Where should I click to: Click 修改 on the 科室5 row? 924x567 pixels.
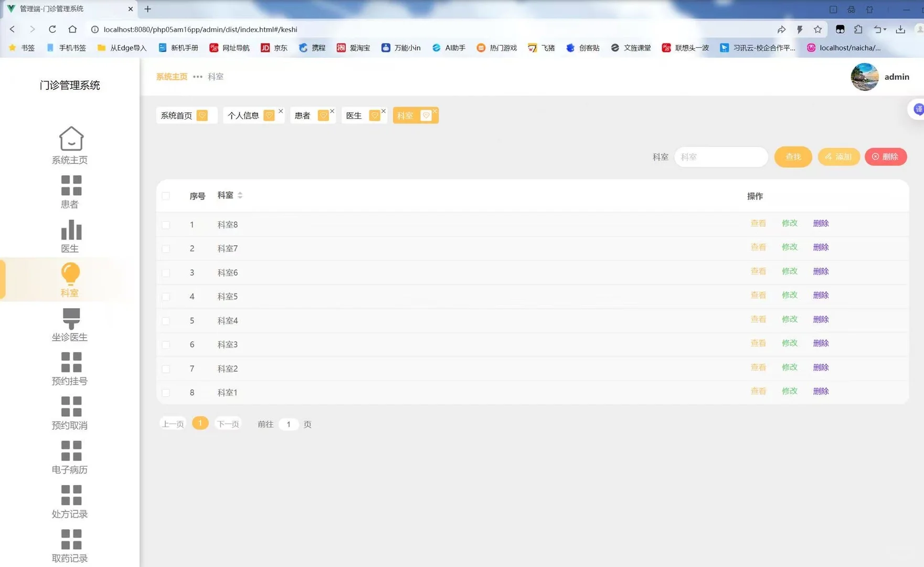pyautogui.click(x=789, y=295)
